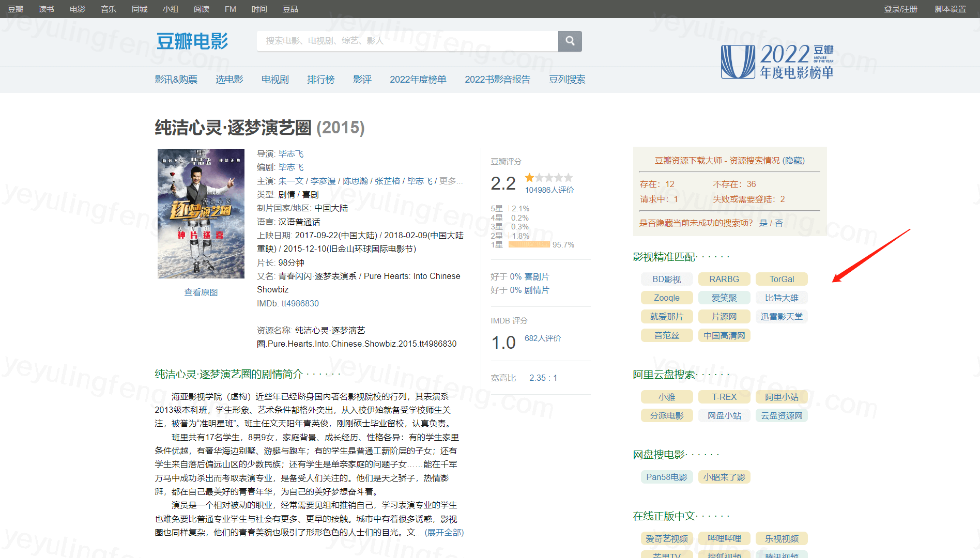The height and width of the screenshot is (558, 980).
Task: Choose 否 to keep failed searches
Action: point(779,223)
